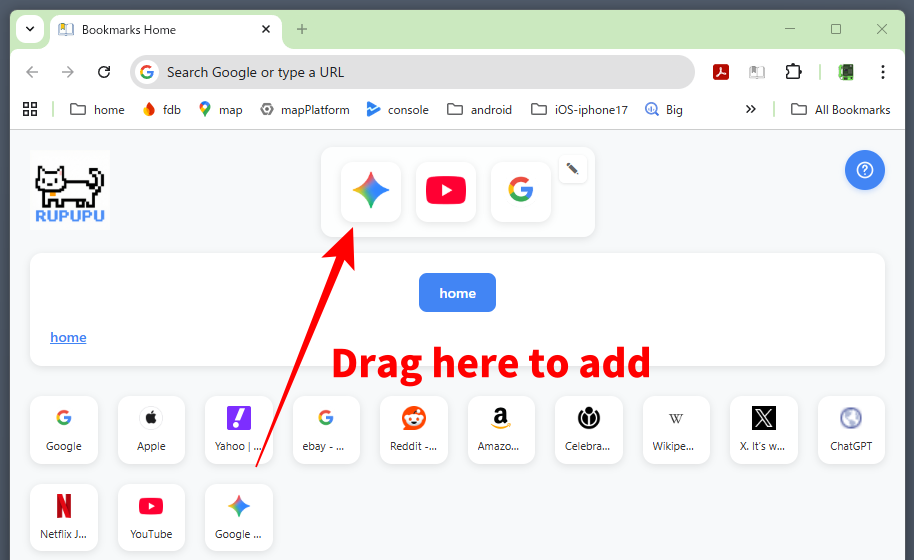Expand the android bookmarks folder
This screenshot has height=560, width=914.
[480, 110]
